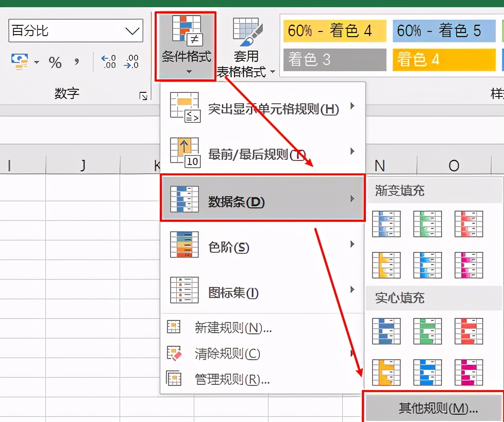Click the accounting number format icon
504x422 pixels.
tap(20, 61)
